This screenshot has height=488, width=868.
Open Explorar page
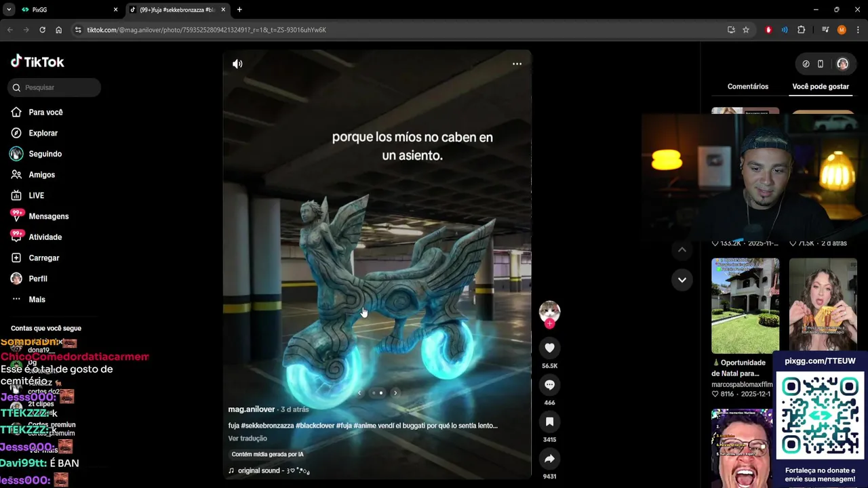[43, 134]
